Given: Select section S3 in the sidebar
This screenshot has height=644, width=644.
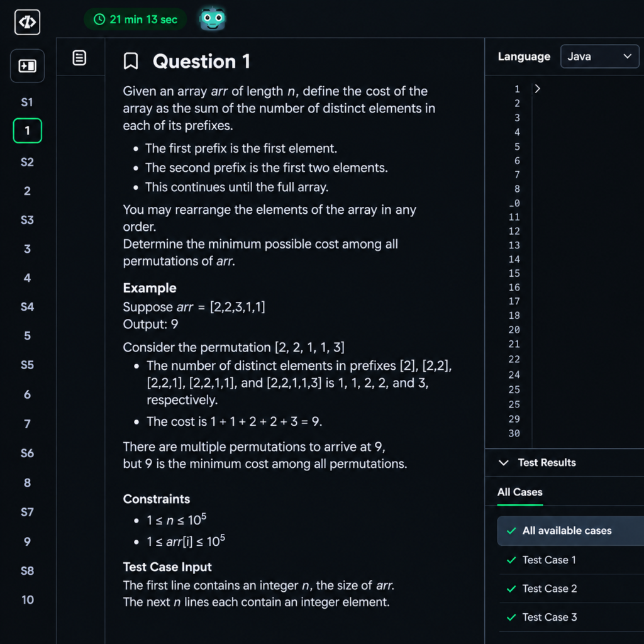Looking at the screenshot, I should (27, 220).
